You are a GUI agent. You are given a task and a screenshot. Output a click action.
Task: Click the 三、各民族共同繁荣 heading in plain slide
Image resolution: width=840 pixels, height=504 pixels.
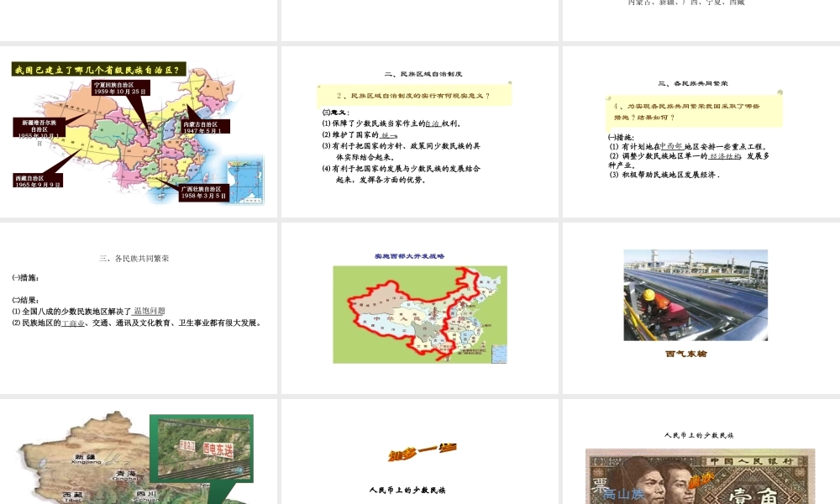134,258
